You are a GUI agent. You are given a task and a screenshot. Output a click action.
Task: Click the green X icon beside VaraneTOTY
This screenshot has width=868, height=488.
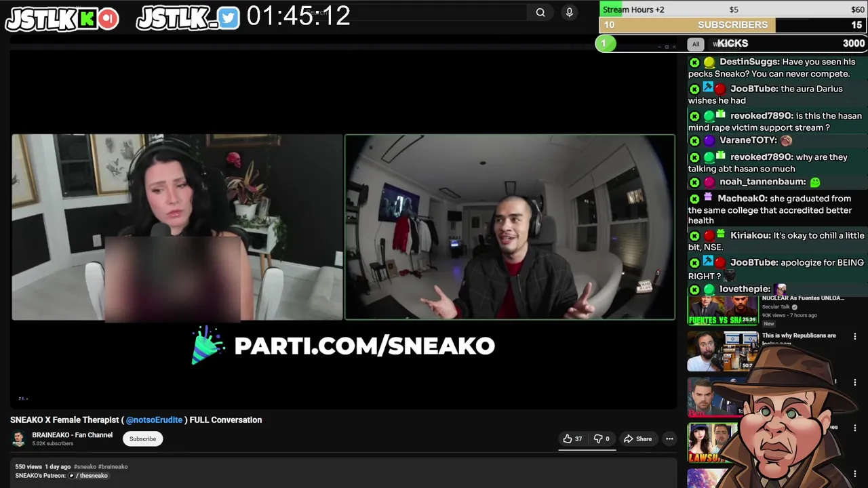[x=694, y=141]
